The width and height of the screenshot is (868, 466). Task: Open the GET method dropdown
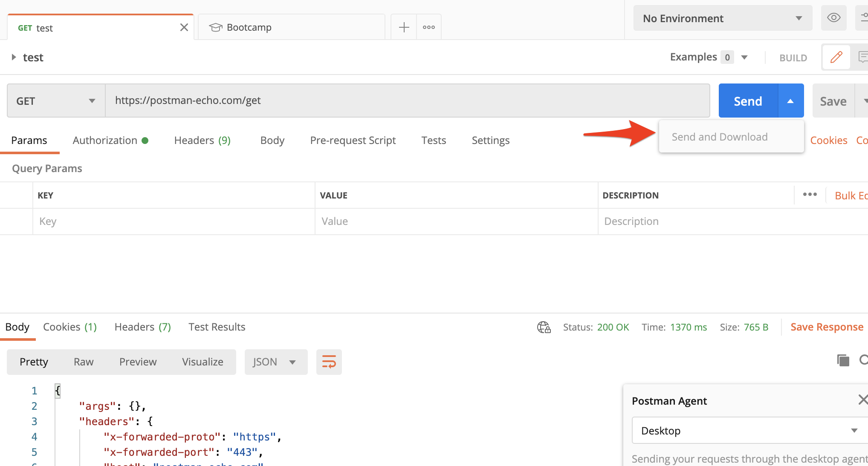[55, 101]
